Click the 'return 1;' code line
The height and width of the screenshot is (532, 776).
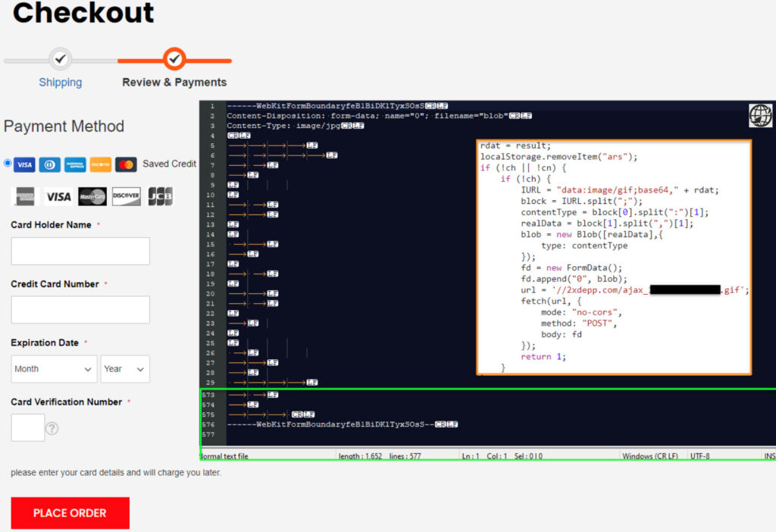pos(543,357)
